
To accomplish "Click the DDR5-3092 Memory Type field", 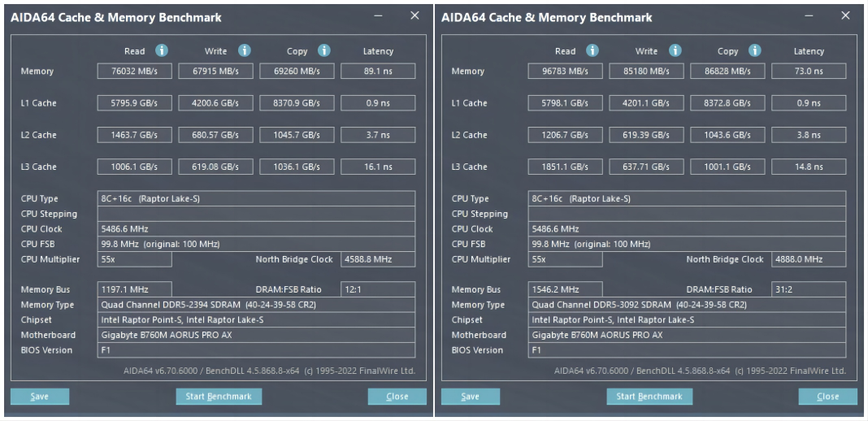I will (687, 305).
